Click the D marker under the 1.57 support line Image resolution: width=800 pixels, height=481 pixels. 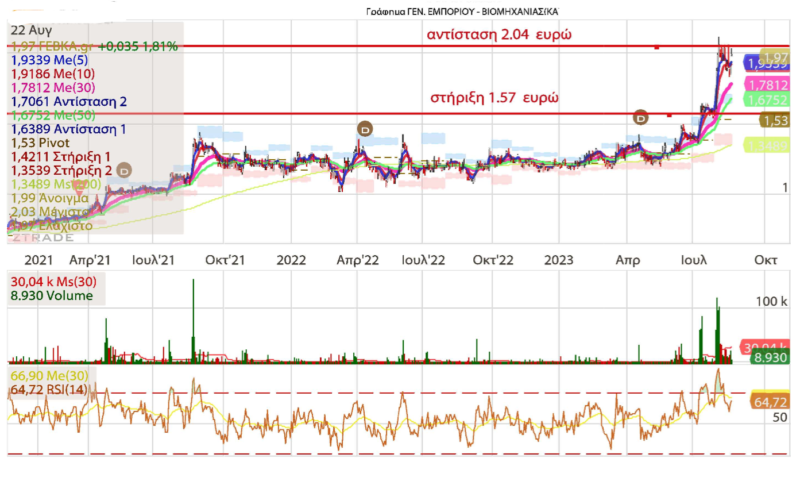point(640,117)
